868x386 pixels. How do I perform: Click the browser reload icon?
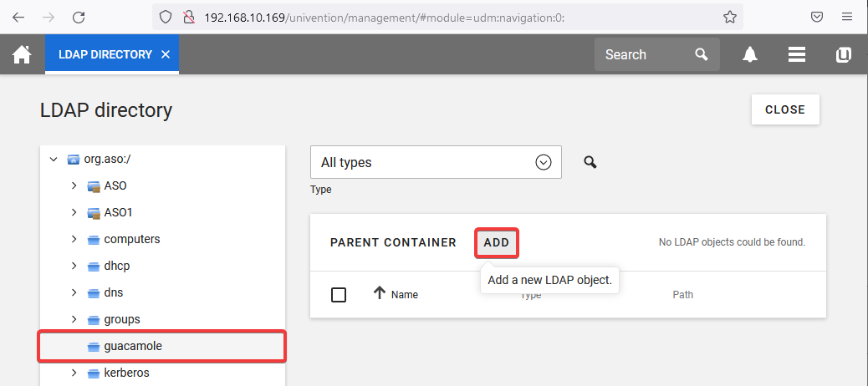coord(79,17)
